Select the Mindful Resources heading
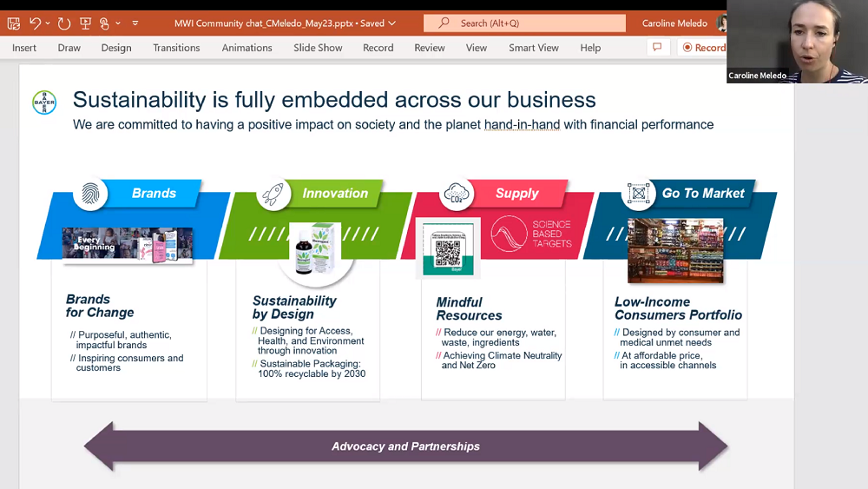The height and width of the screenshot is (489, 868). click(469, 309)
